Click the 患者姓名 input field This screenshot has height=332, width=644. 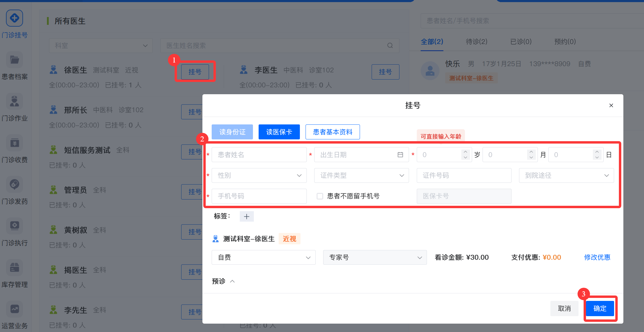[259, 155]
